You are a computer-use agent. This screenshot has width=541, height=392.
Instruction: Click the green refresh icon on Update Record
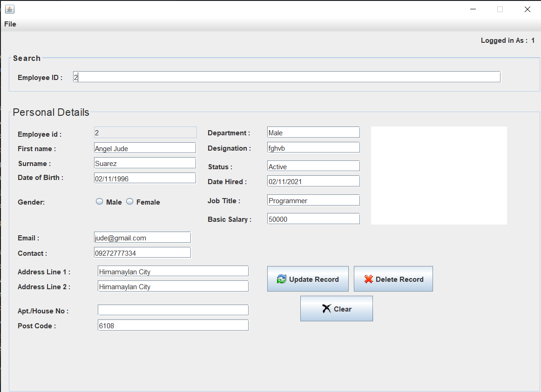(x=281, y=279)
